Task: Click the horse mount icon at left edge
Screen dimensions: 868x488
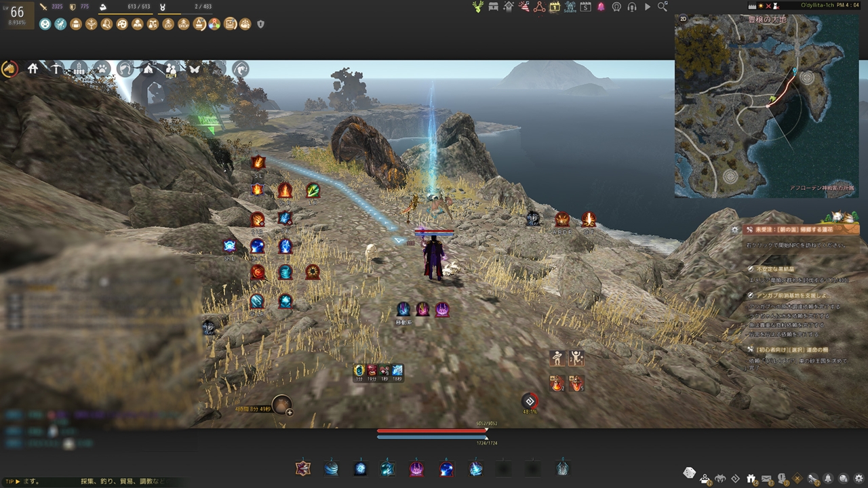Action: pyautogui.click(x=9, y=68)
